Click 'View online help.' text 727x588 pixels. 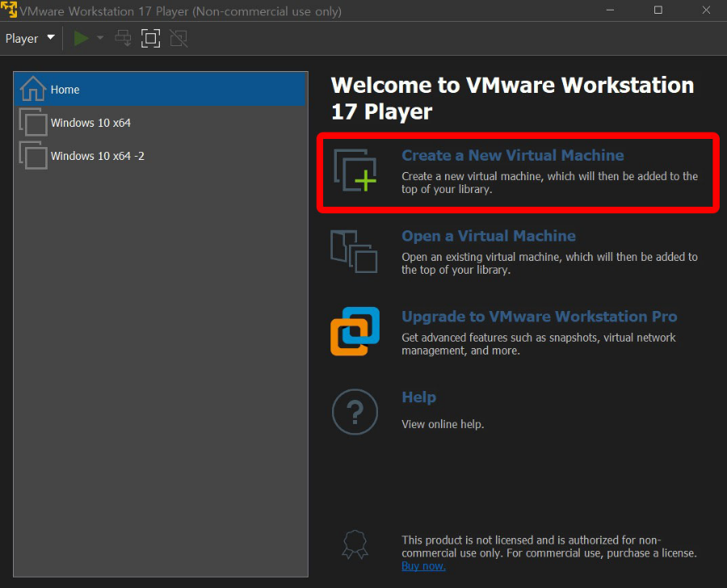[x=443, y=424]
